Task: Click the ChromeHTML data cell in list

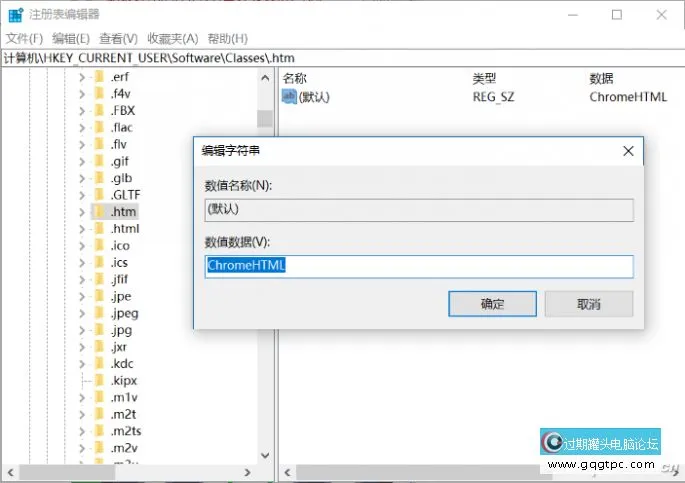Action: tap(628, 97)
